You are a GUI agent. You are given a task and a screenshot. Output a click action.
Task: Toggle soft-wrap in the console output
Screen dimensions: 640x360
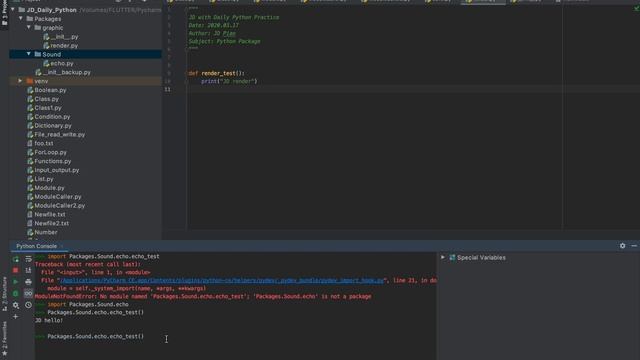click(x=28, y=259)
